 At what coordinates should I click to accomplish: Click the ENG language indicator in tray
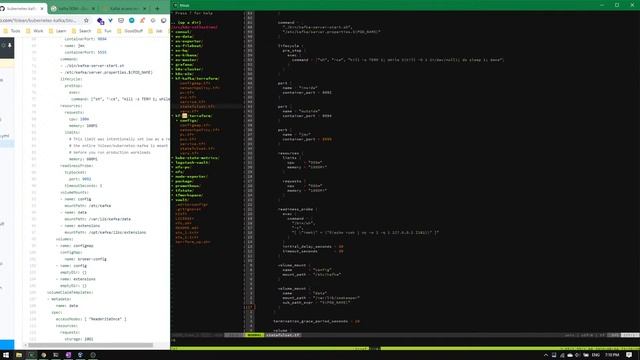point(596,355)
